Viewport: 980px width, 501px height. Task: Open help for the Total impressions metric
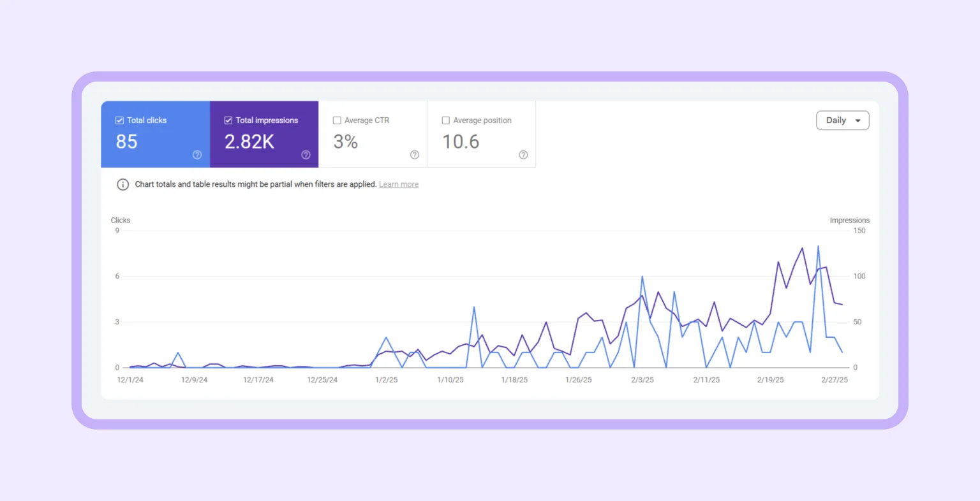click(x=306, y=154)
